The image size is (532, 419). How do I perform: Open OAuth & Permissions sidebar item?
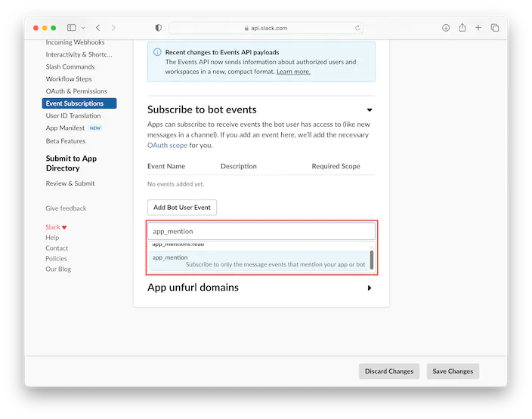point(76,91)
